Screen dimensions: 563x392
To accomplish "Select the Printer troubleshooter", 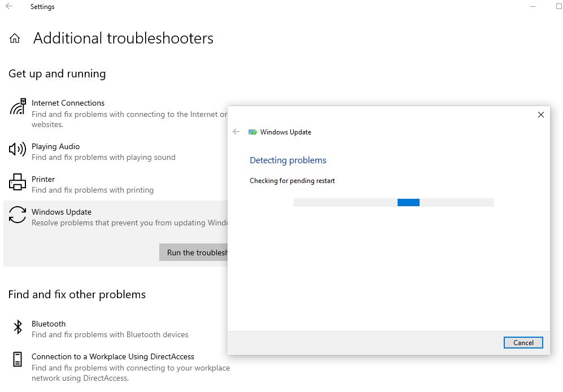I will tap(116, 184).
